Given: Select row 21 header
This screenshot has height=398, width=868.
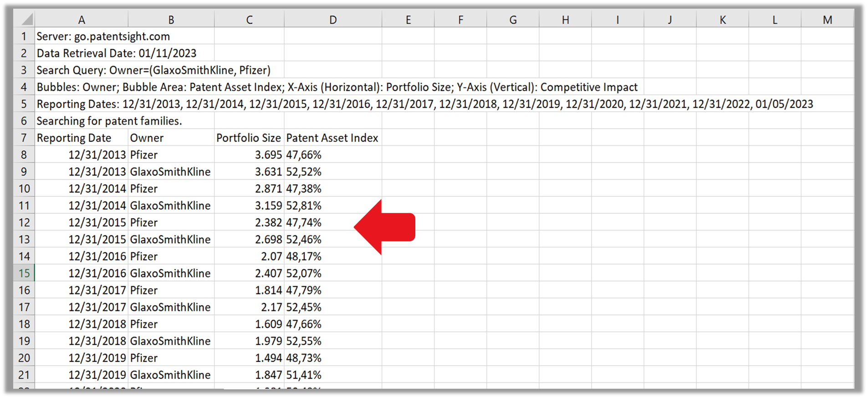Looking at the screenshot, I should point(24,375).
